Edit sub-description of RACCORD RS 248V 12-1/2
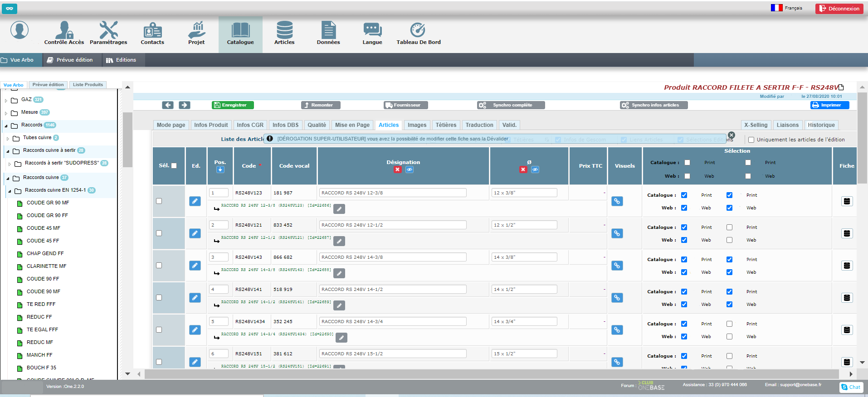 coord(339,241)
